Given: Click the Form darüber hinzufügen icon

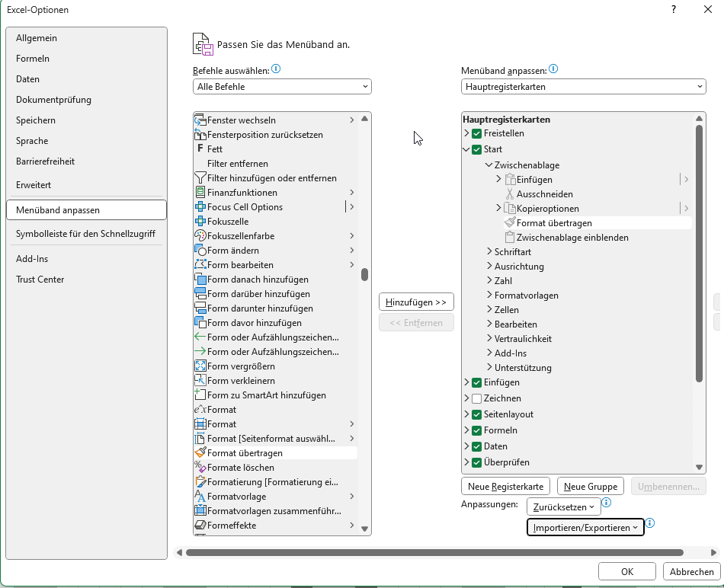Looking at the screenshot, I should [x=200, y=293].
